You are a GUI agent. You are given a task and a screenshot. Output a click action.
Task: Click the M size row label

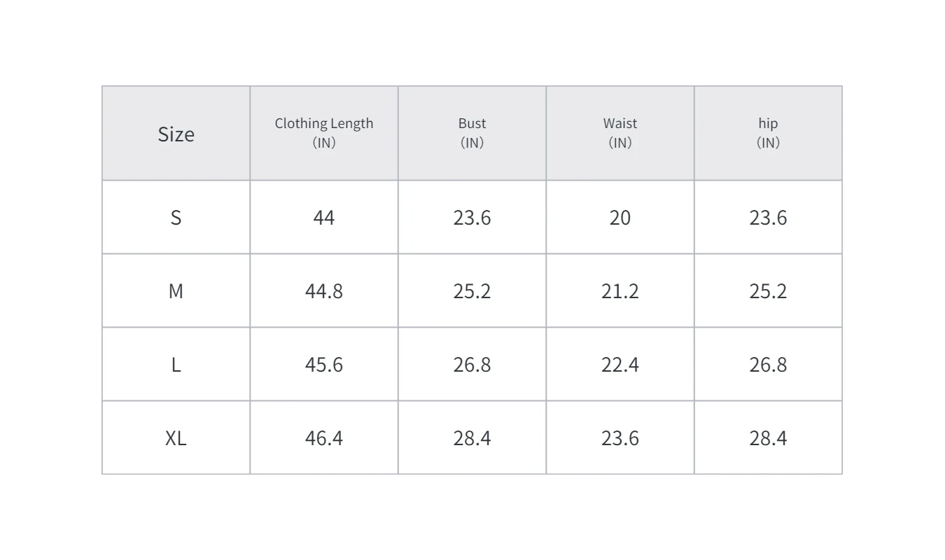click(x=176, y=291)
